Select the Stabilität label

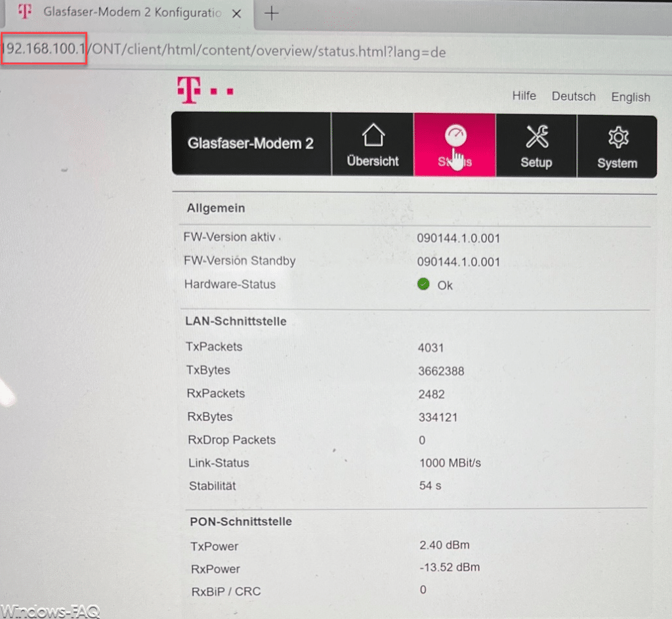(x=213, y=486)
